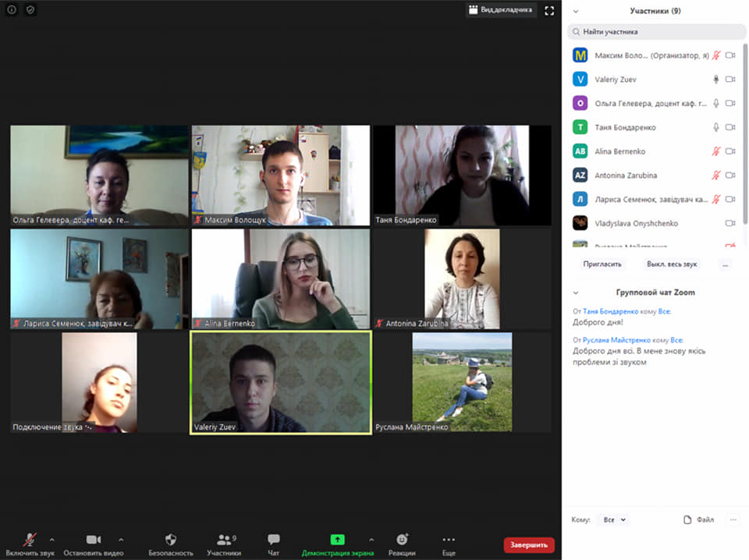Screen dimensions: 749x560
Task: Expand audio options arrow beside Включить звук
Action: (x=52, y=539)
